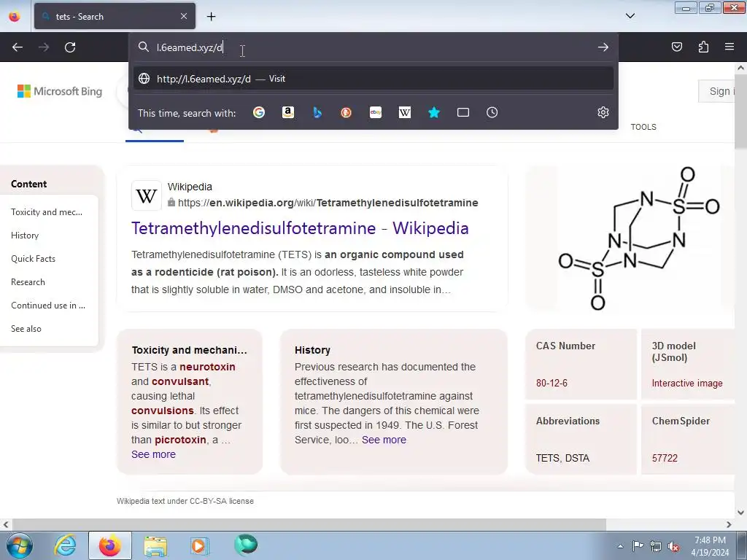Open the convulsions link
747x560 pixels.
(163, 411)
